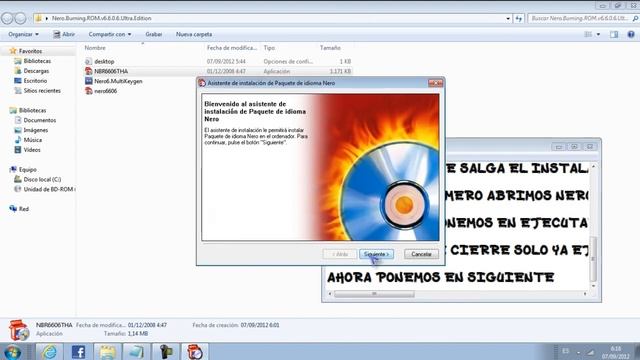The width and height of the screenshot is (640, 360).
Task: Open the change view options dropdown
Action: click(598, 34)
